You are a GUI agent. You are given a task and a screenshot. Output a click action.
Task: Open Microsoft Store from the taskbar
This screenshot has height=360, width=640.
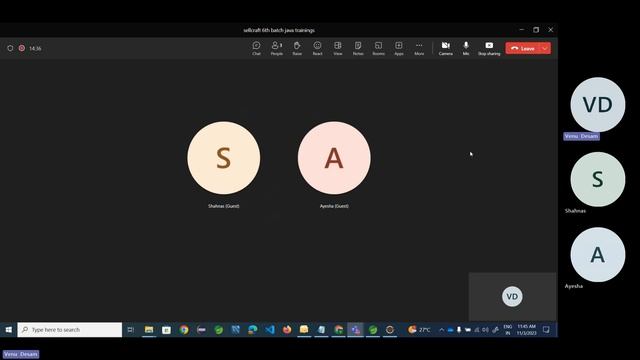[x=166, y=330]
